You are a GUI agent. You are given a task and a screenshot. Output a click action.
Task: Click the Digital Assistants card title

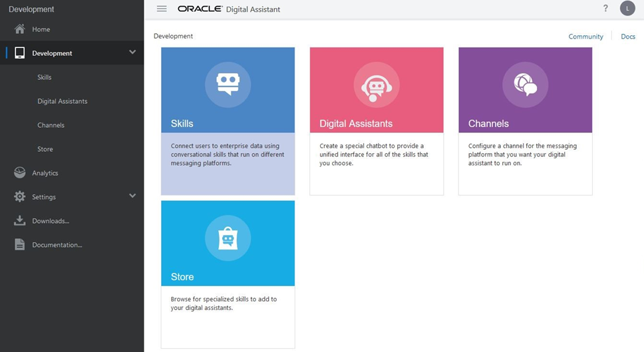point(356,123)
